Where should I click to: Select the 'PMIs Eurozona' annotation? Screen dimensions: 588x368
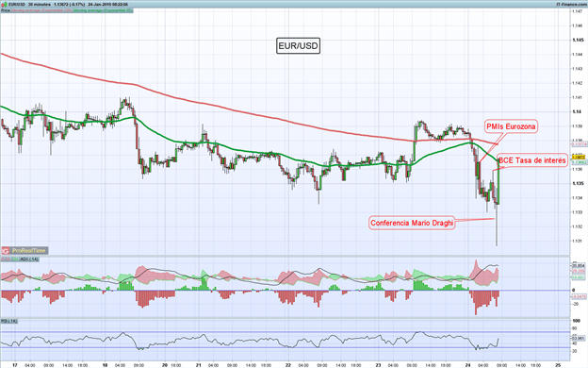coord(511,126)
